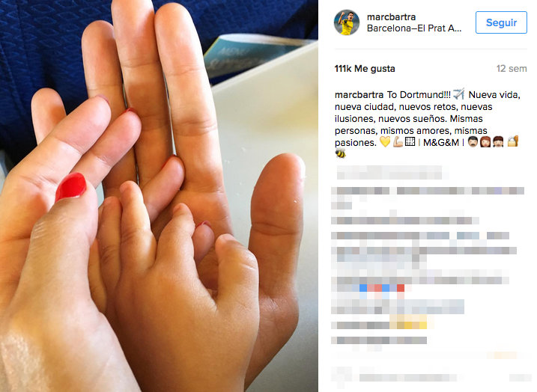The width and height of the screenshot is (537, 392).
Task: Click the M&G&M text in caption
Action: pos(441,142)
